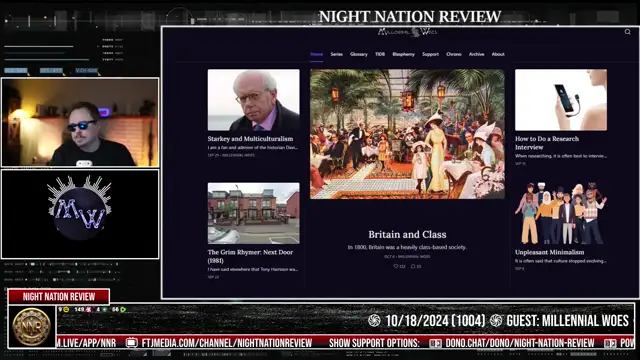Open the Britain and Class featured painting image
Viewport: 640px width, 360px height.
pos(407,134)
